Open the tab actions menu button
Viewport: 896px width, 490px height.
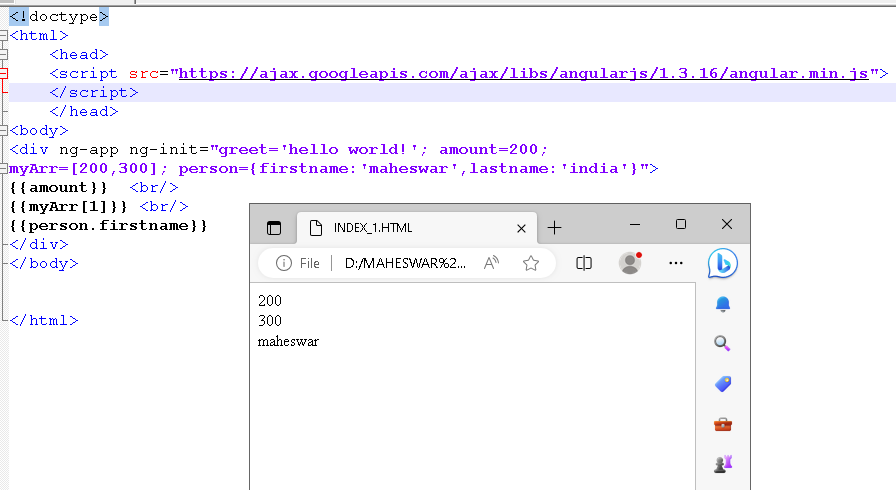tap(274, 228)
